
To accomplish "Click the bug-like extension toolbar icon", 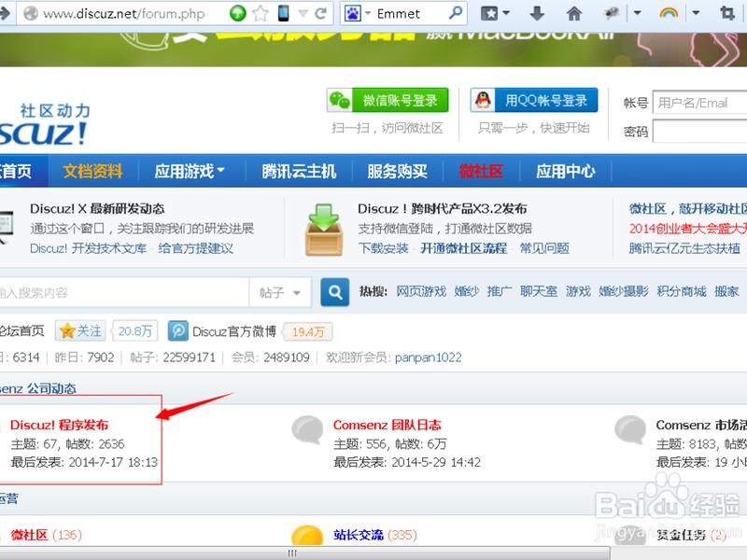I will tap(612, 13).
